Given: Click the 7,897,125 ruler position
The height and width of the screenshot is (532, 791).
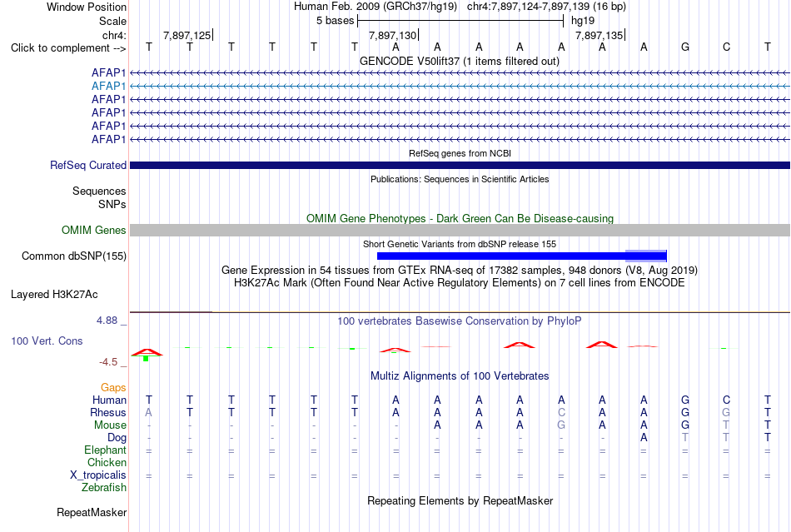Looking at the screenshot, I should coord(187,35).
